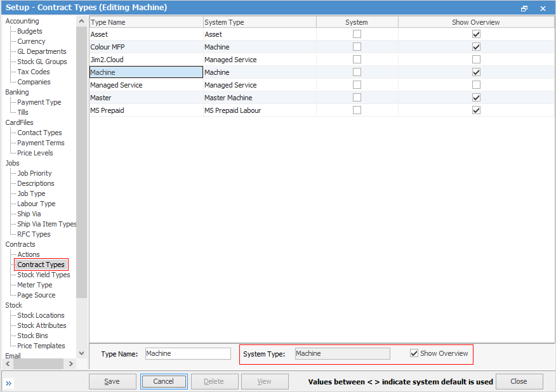The width and height of the screenshot is (556, 392).
Task: Sort the grid by System Type column header
Action: pyautogui.click(x=259, y=22)
